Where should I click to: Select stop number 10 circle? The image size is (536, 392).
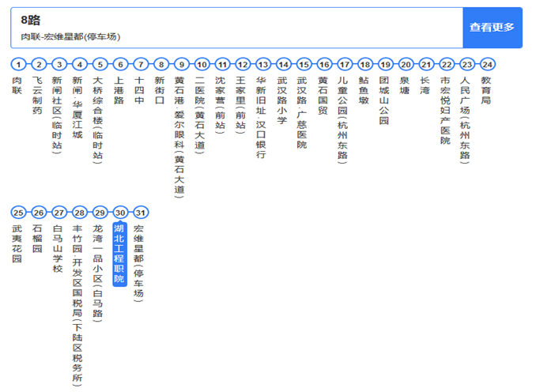pyautogui.click(x=202, y=64)
